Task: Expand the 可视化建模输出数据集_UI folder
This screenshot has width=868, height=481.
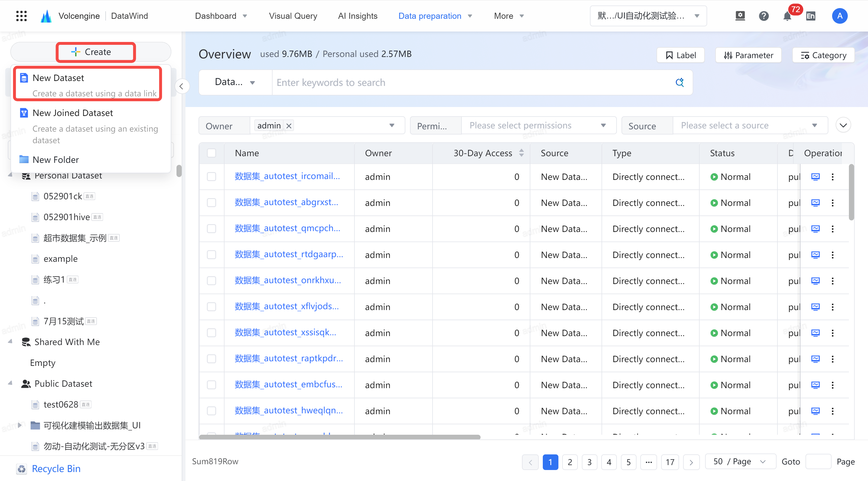Action: (20, 425)
